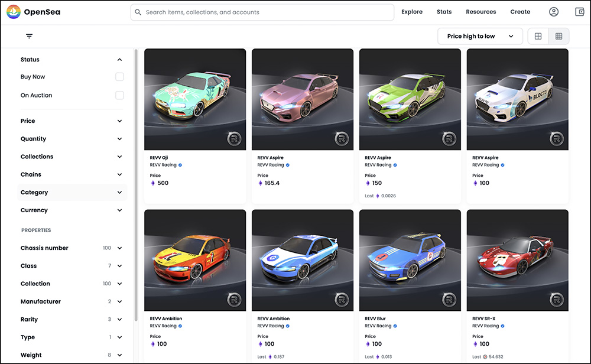This screenshot has width=591, height=364.
Task: Click REVV badge on pink Aspire card
Action: point(342,139)
